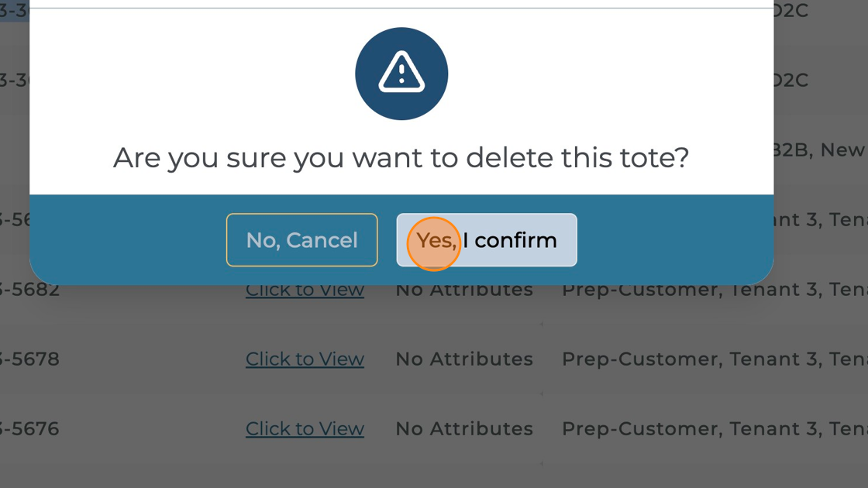Image resolution: width=868 pixels, height=488 pixels.
Task: Confirm deletion with Yes, I confirm
Action: (487, 240)
